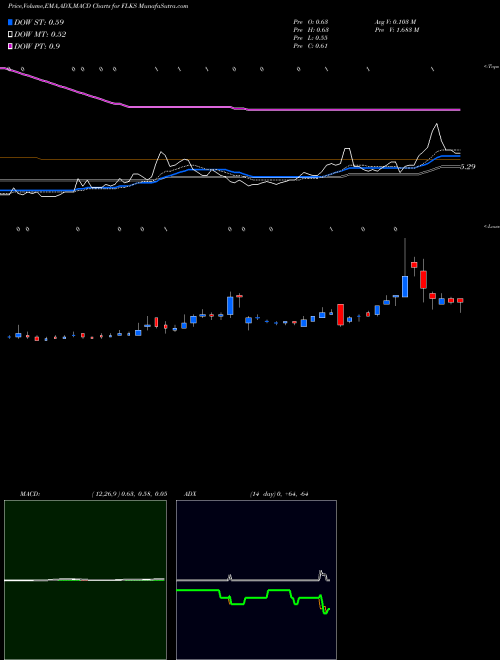Click the last red candlestick on the right
The image size is (500, 660).
pos(460,300)
